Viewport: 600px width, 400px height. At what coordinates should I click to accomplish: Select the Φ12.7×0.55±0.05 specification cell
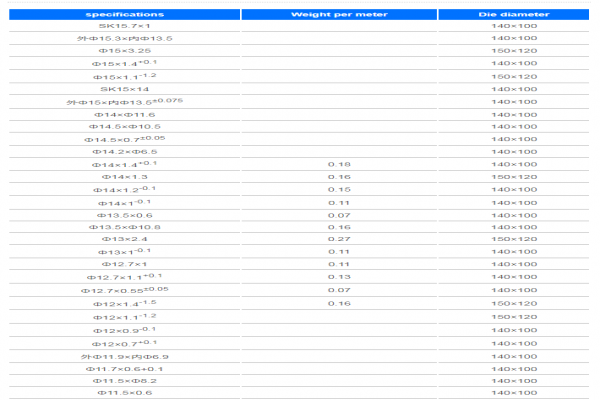coord(125,290)
